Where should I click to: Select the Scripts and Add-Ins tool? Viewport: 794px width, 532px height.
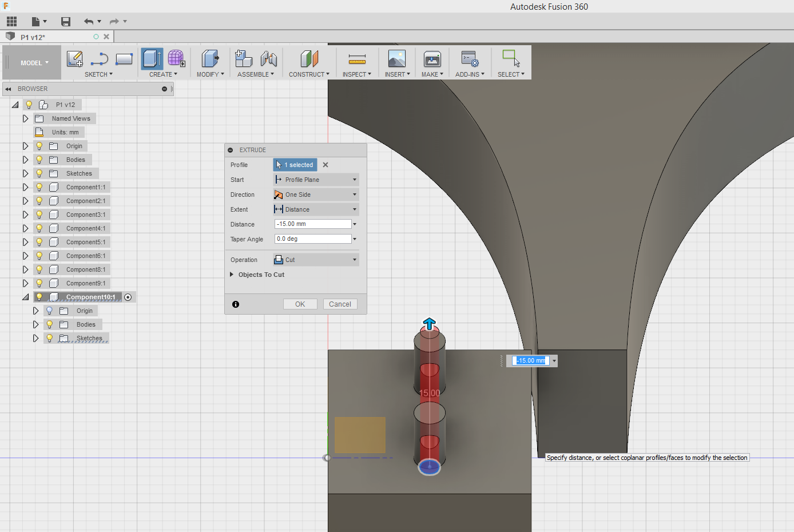coord(470,58)
